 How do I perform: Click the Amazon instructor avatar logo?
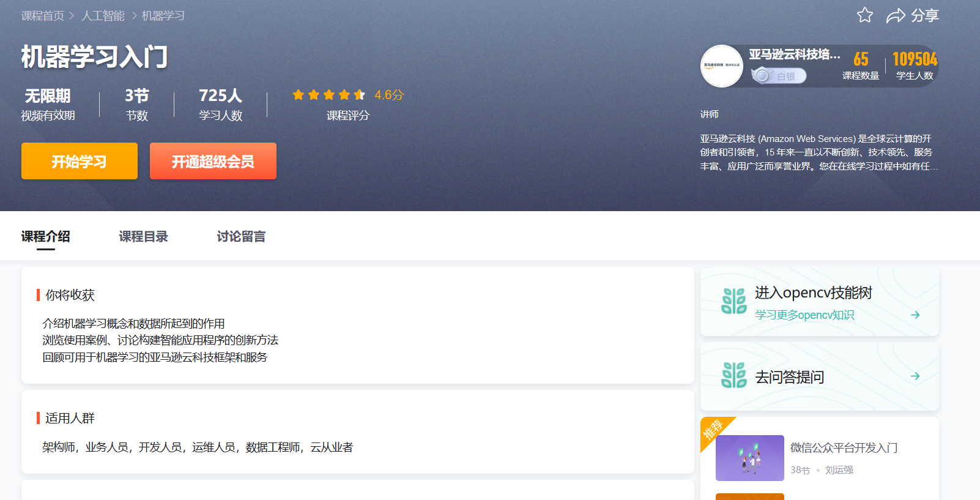722,65
